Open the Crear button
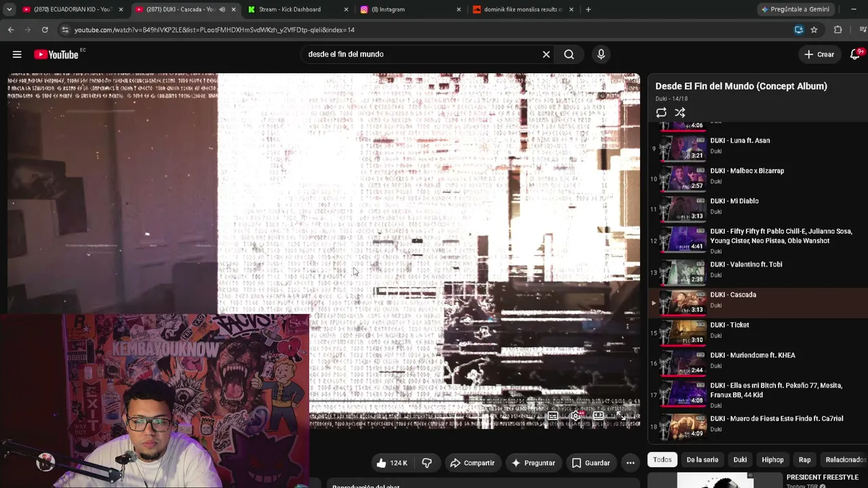This screenshot has width=868, height=488. 819,54
